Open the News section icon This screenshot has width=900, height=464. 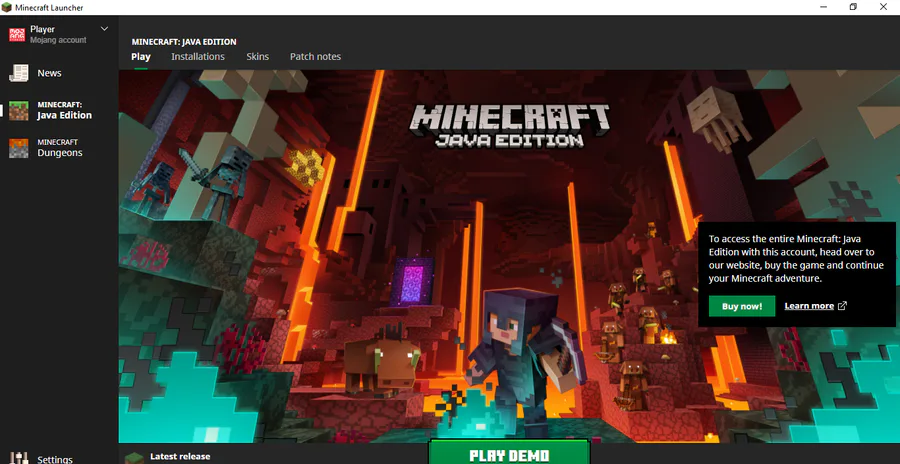click(18, 73)
